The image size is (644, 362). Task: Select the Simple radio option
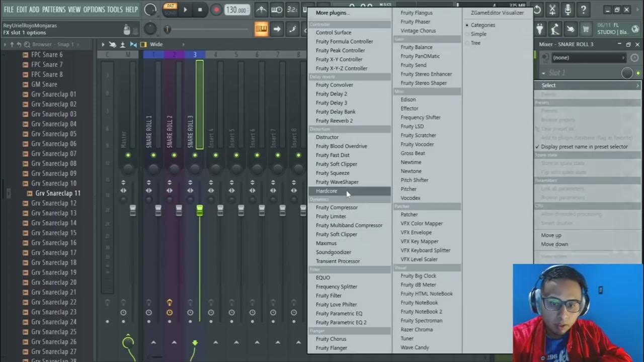click(475, 34)
